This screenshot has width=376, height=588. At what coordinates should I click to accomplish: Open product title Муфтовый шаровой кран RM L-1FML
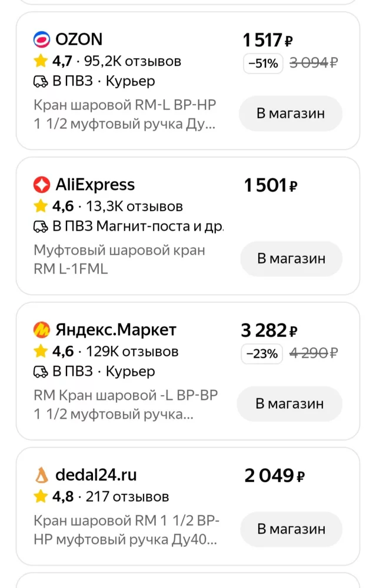[119, 259]
